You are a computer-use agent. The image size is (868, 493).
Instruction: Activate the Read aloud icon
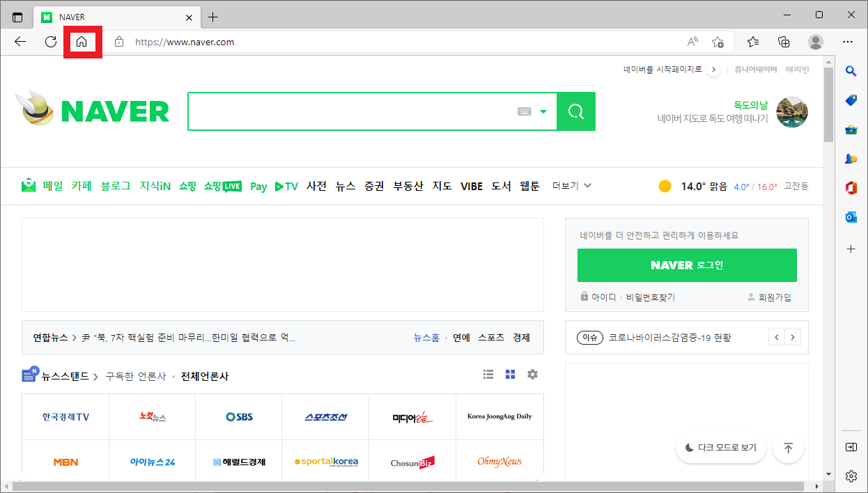click(692, 42)
